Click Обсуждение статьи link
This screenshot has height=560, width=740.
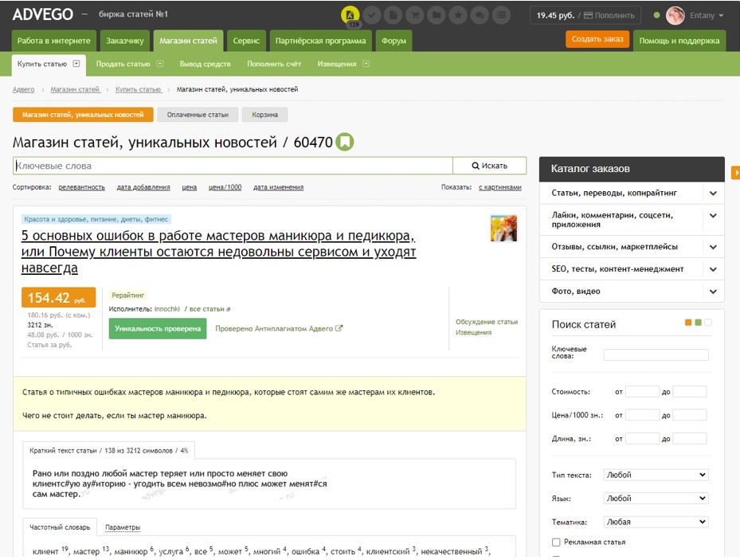[x=487, y=322]
